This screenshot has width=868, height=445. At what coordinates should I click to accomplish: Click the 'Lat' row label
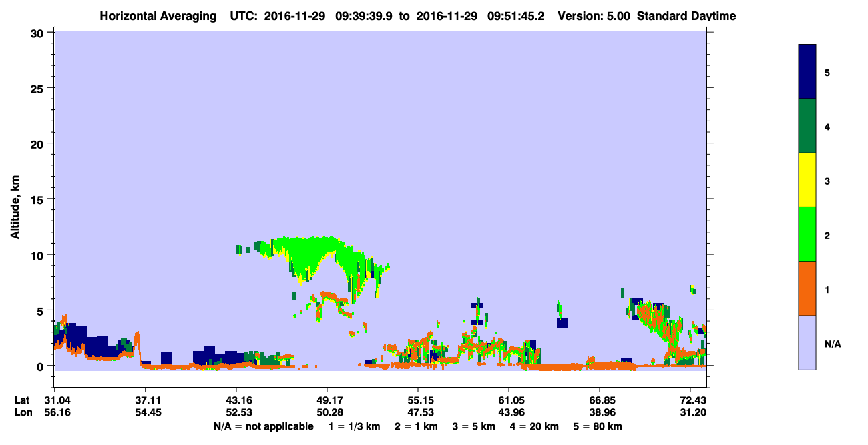22,400
